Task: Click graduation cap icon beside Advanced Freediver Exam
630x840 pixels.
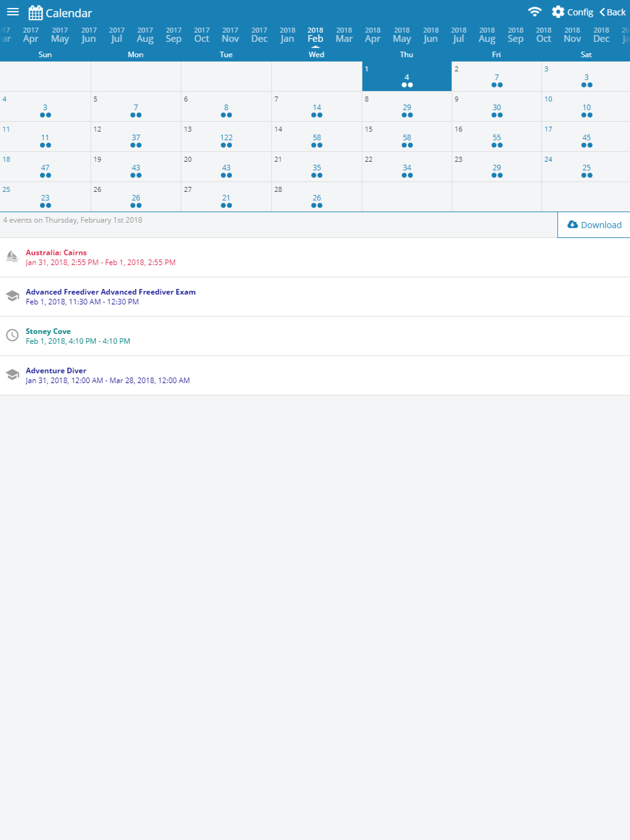Action: pyautogui.click(x=13, y=296)
